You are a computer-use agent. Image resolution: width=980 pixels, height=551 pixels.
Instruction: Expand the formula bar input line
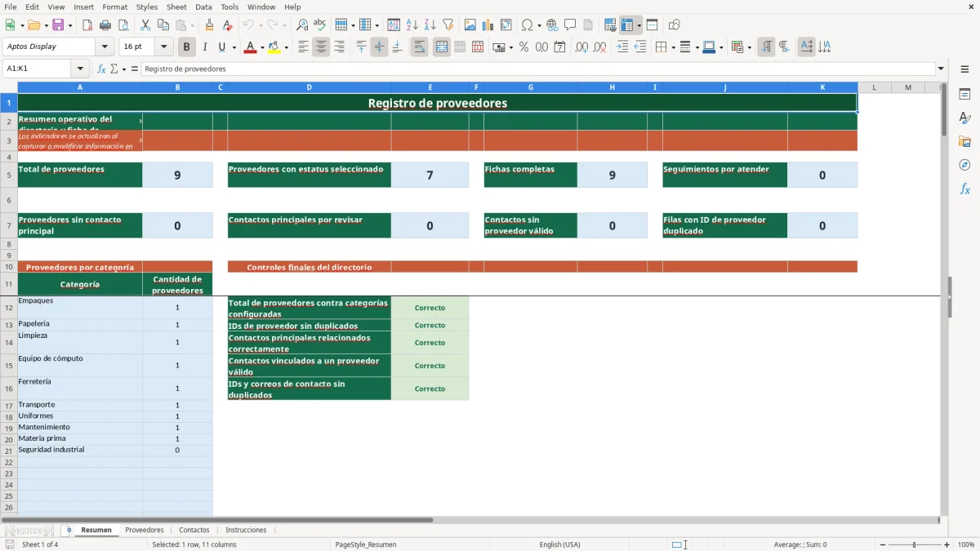pos(941,69)
